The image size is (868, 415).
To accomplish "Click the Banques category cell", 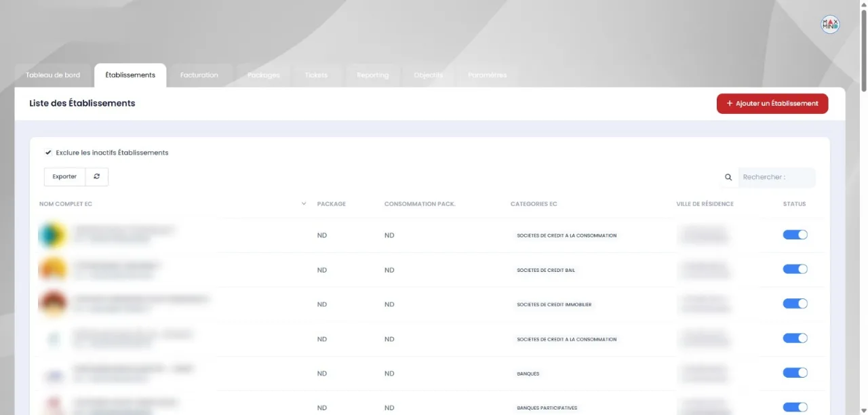I will coord(528,374).
